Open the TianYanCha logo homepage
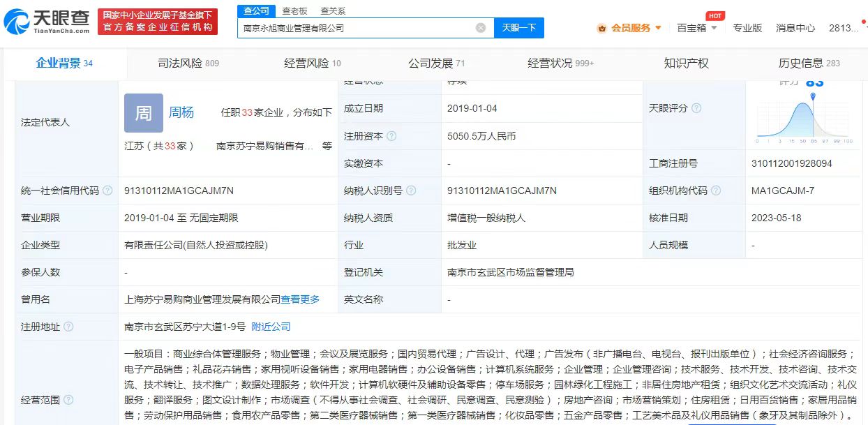Screen dimensions: 868x425 tap(47, 22)
